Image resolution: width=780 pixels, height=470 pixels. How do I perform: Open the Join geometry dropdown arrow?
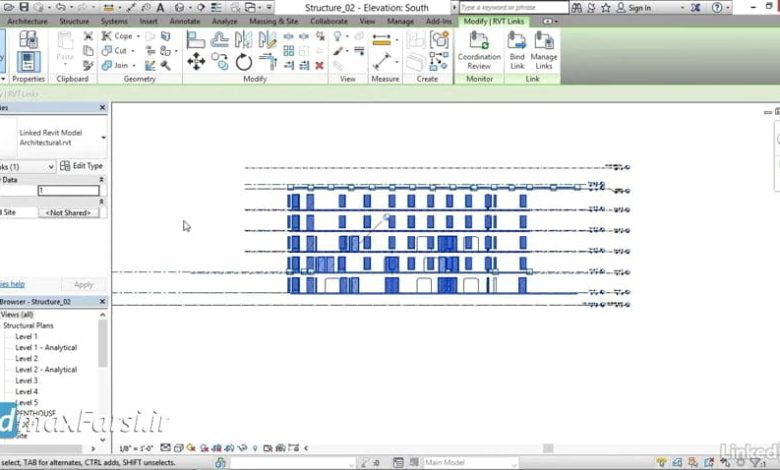[x=134, y=65]
